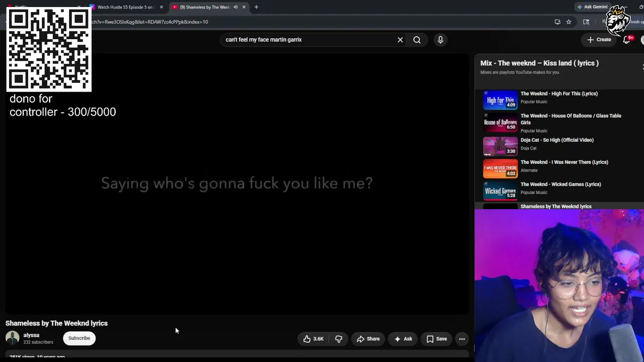Open the Wicked Games thumbnail

pyautogui.click(x=500, y=191)
